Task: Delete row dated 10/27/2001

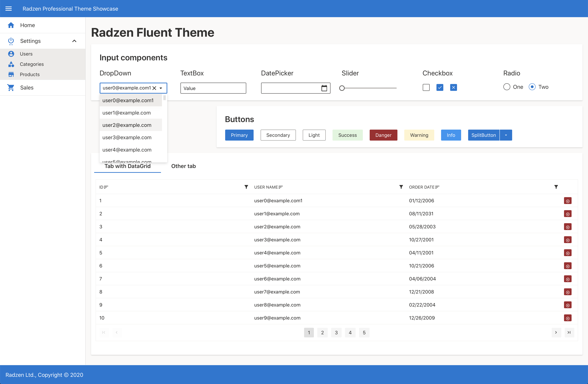Action: pyautogui.click(x=567, y=240)
